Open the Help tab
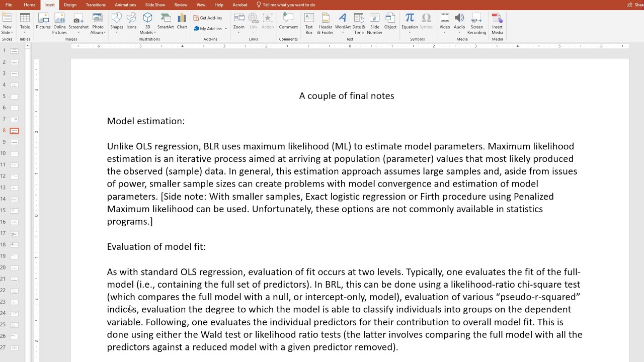 pyautogui.click(x=219, y=5)
